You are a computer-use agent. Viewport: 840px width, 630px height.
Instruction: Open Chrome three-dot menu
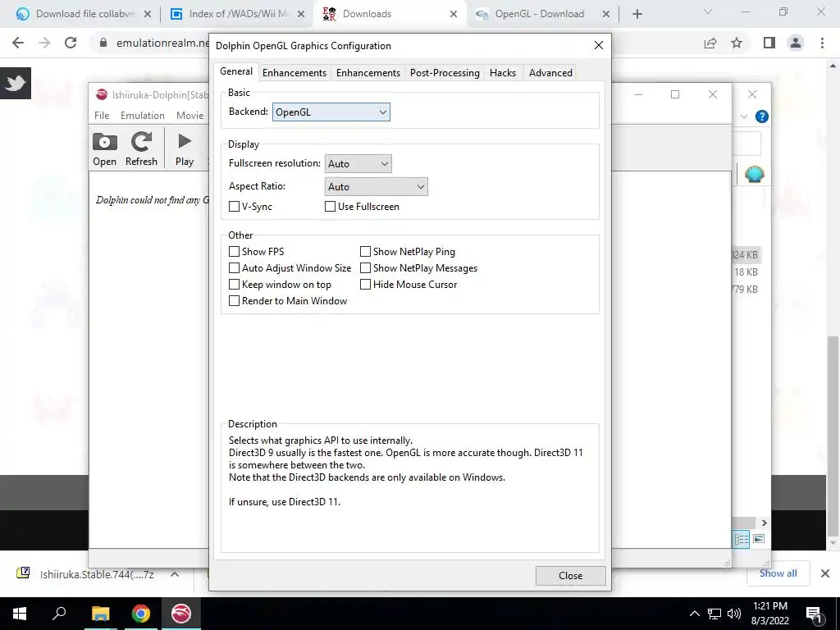pyautogui.click(x=822, y=43)
